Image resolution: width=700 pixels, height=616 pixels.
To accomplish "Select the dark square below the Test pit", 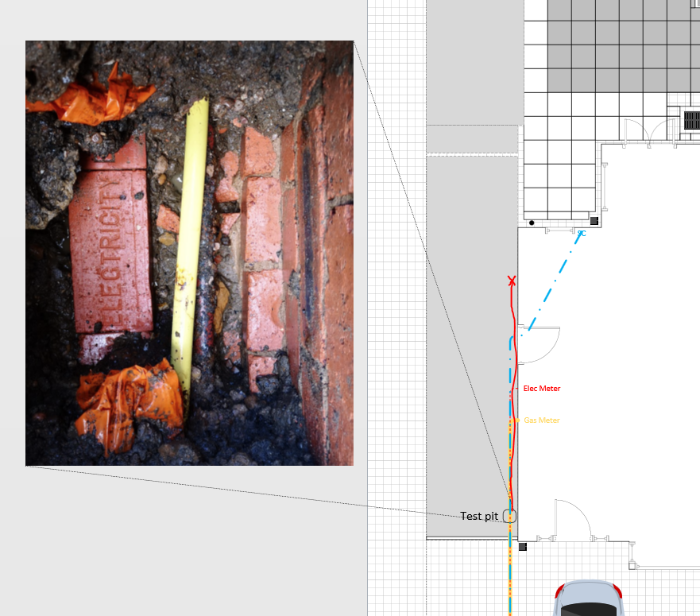I will pyautogui.click(x=522, y=547).
